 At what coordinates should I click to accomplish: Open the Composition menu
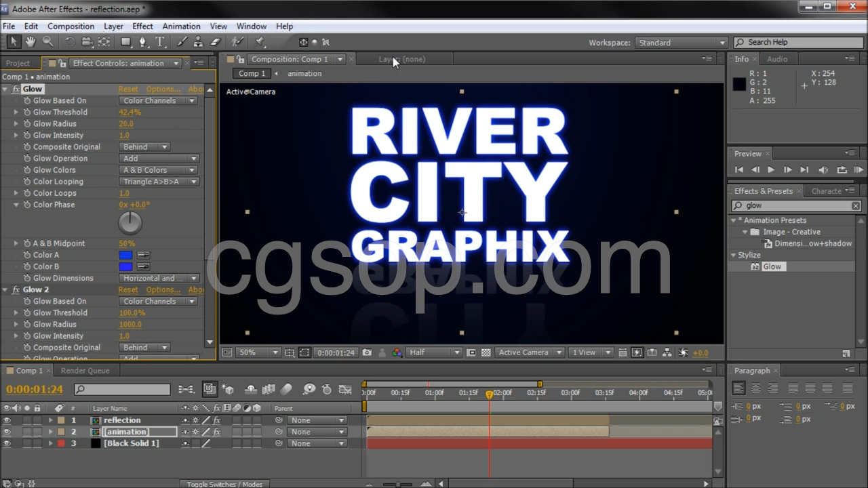click(x=71, y=26)
